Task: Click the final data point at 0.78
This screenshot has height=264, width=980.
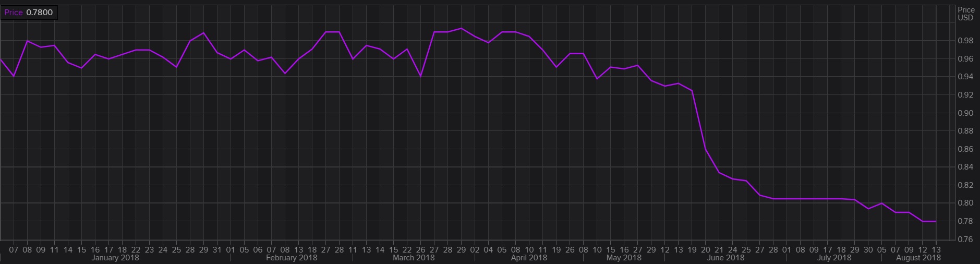Action: (936, 221)
